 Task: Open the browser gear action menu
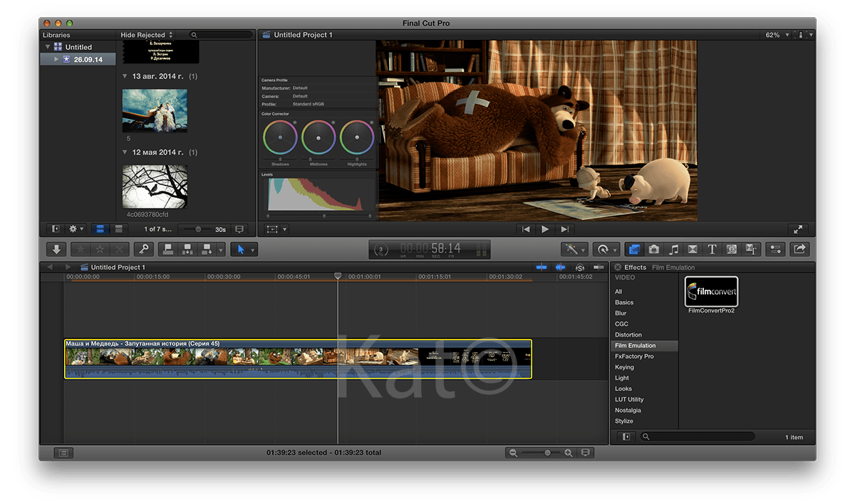(76, 229)
